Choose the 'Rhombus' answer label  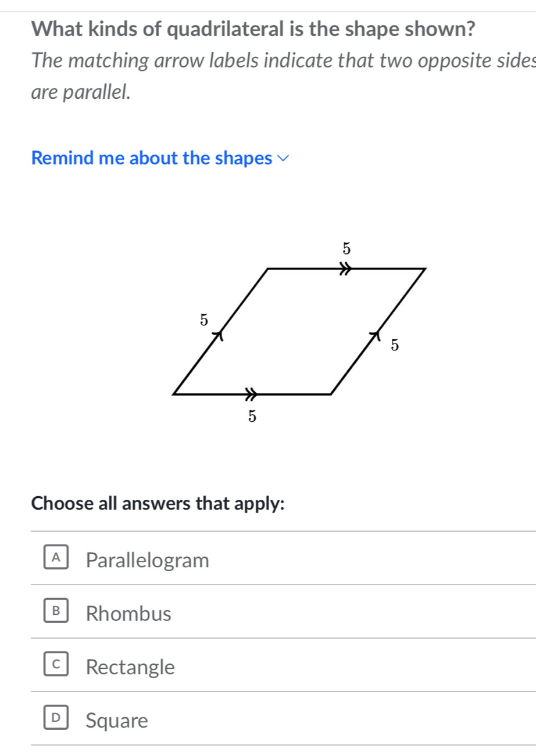tap(128, 614)
